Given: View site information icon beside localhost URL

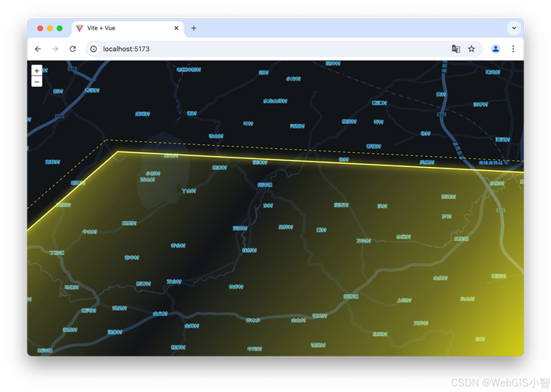Looking at the screenshot, I should tap(93, 49).
